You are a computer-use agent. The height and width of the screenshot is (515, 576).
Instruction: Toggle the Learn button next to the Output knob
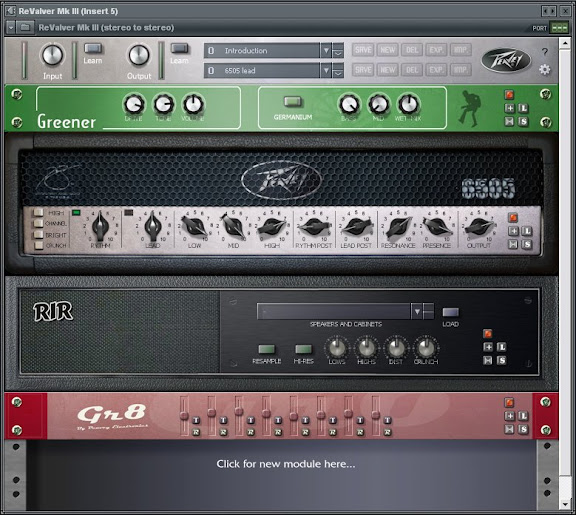click(x=180, y=48)
